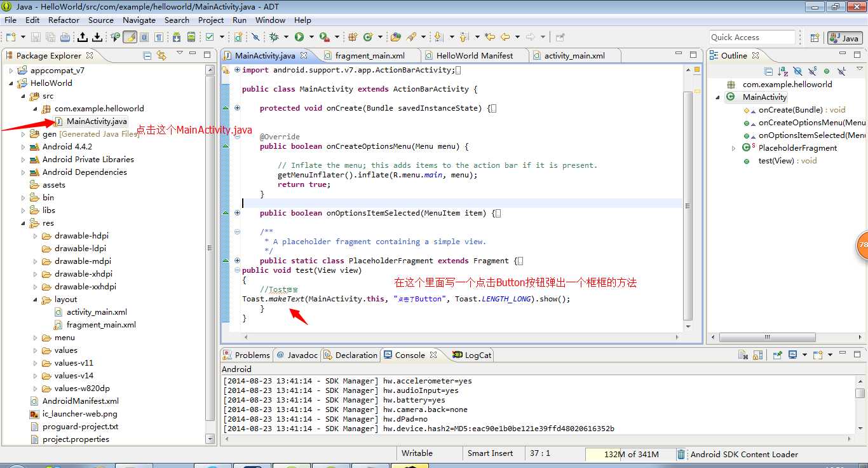Image resolution: width=868 pixels, height=468 pixels.
Task: Open the Navigate menu
Action: pyautogui.click(x=139, y=20)
